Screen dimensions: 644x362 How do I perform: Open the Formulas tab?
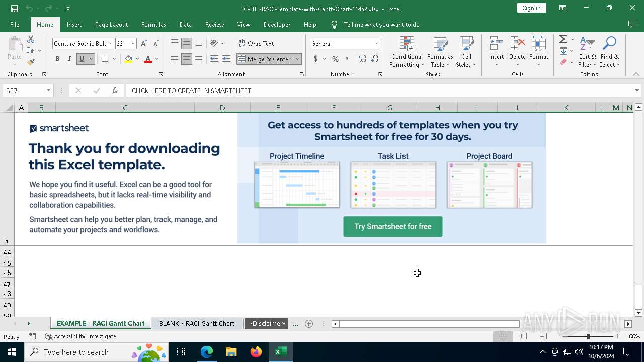(x=153, y=24)
